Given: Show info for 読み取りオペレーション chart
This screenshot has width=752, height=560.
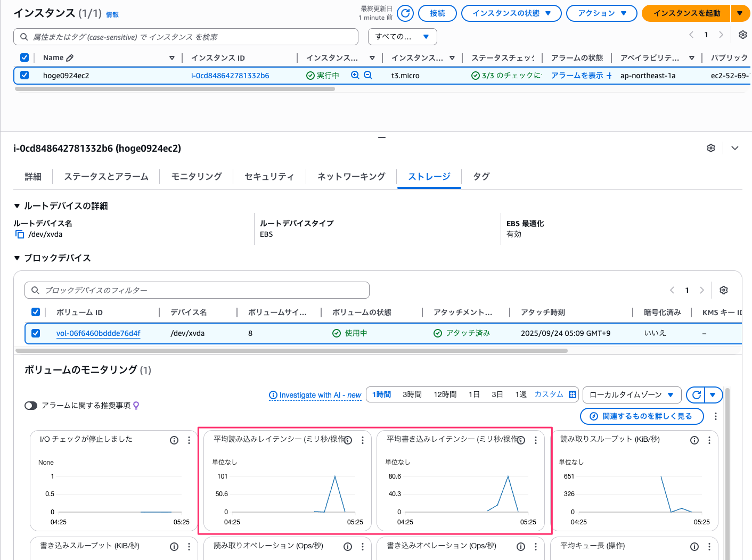Looking at the screenshot, I should point(348,547).
